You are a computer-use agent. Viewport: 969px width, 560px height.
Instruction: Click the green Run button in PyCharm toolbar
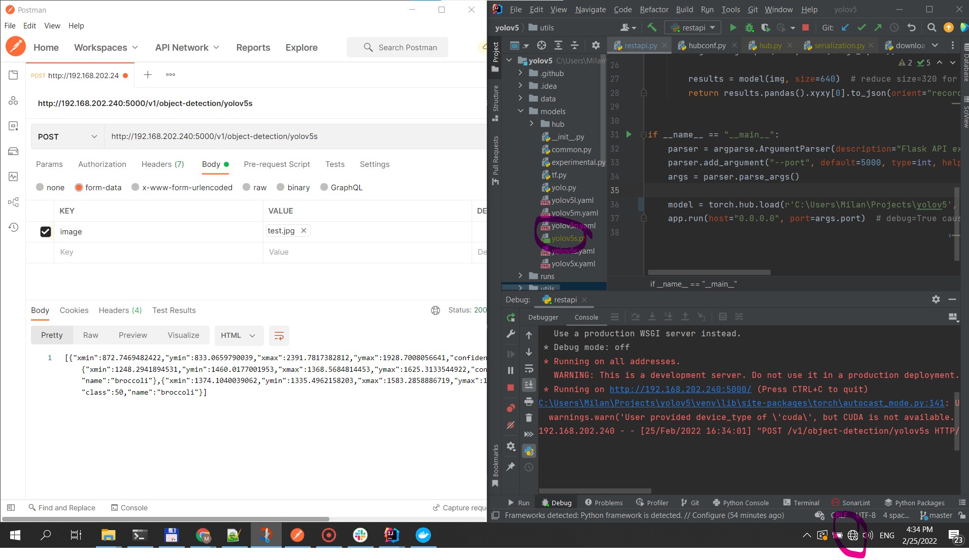732,28
